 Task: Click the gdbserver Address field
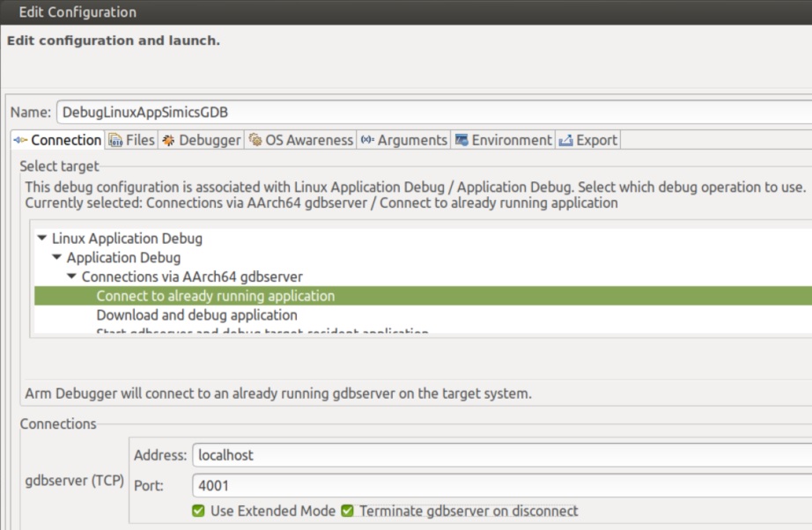(x=498, y=455)
